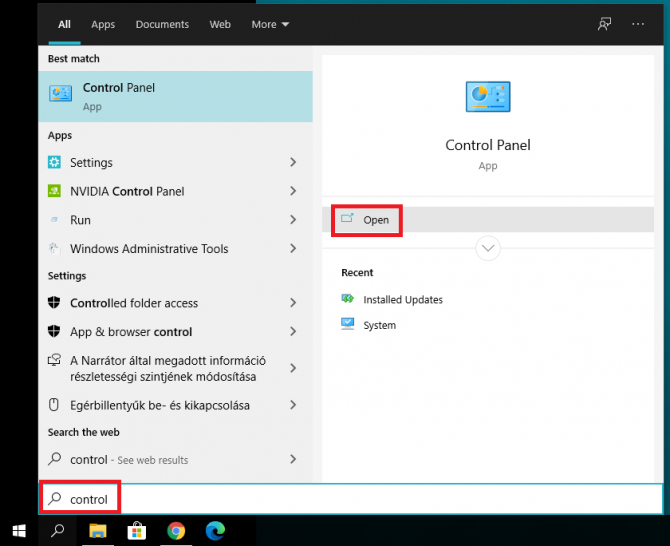670x546 pixels.
Task: Click the Control Panel icon in best match
Action: click(x=60, y=93)
